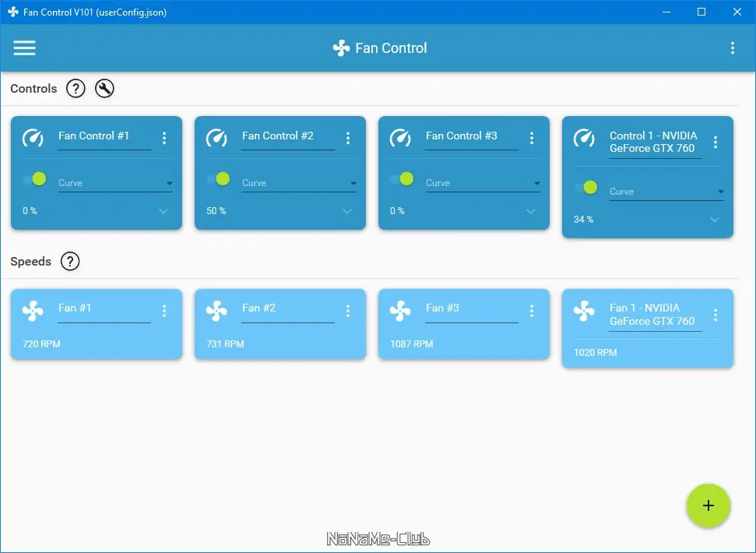Open Fan 1 NVIDIA three-dot menu
Screen dimensions: 756x553
pyautogui.click(x=716, y=315)
